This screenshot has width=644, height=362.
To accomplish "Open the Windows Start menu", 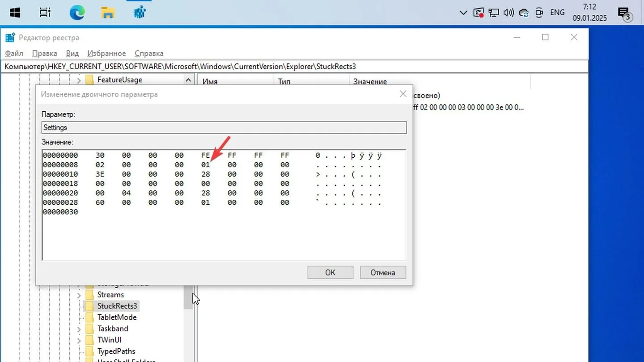I will [x=15, y=13].
